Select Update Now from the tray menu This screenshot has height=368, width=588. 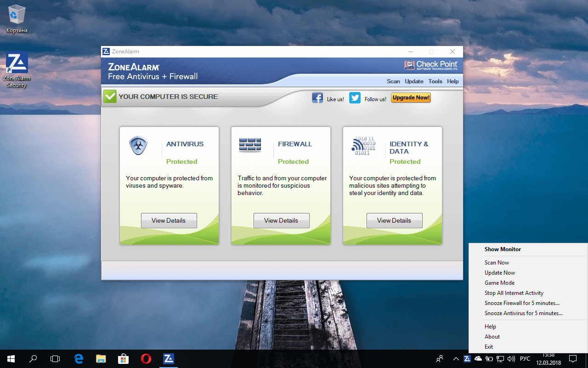[x=500, y=272]
